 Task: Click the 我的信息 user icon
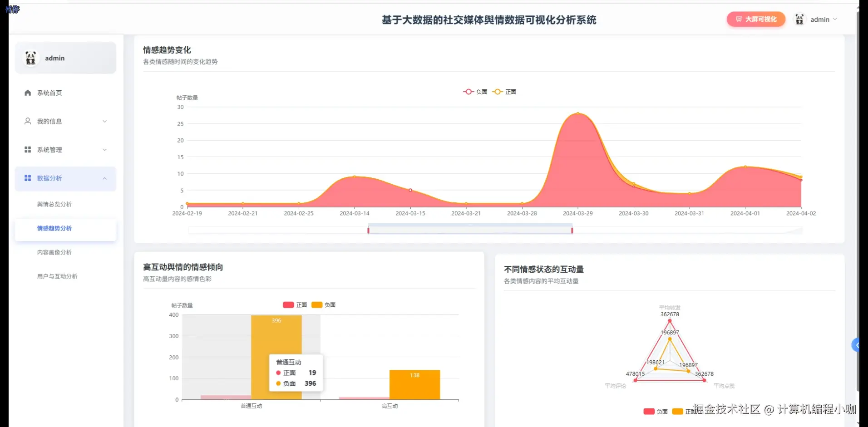point(28,121)
